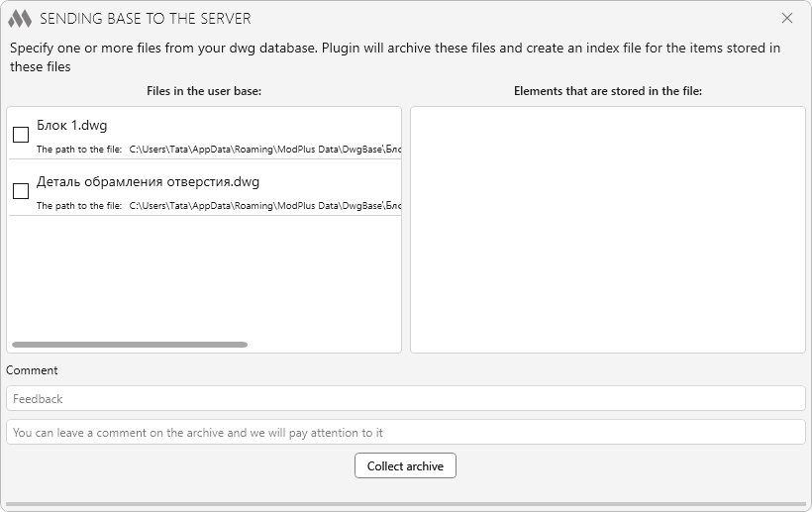Click the "SENDING BASE TO THE SERVER" window title
This screenshot has height=512, width=812.
(x=146, y=19)
